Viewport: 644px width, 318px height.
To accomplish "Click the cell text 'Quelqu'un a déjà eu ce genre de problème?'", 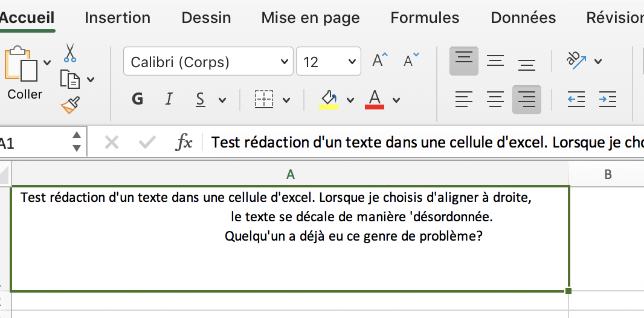I will pyautogui.click(x=353, y=236).
